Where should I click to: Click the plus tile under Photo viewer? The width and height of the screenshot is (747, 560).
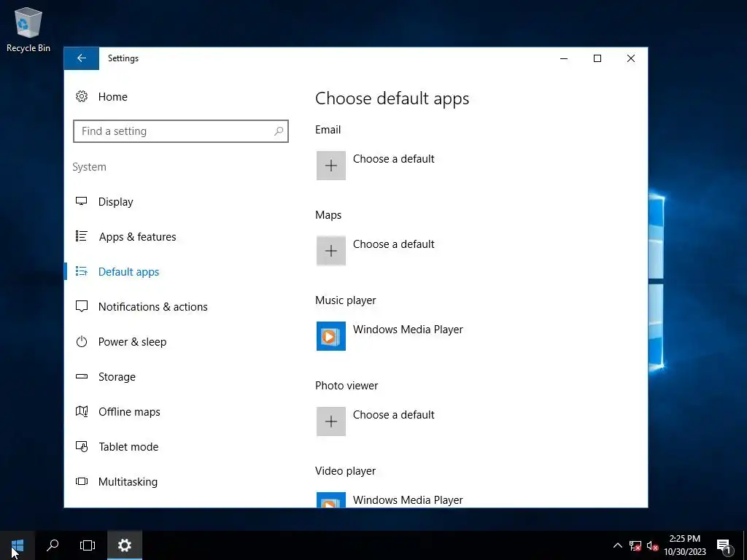pos(331,421)
